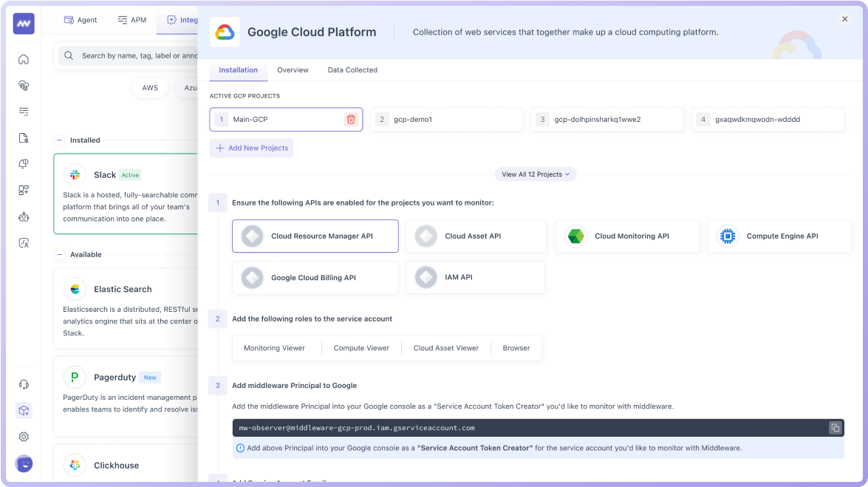Click the Cloud Asset Viewer role

(x=446, y=348)
